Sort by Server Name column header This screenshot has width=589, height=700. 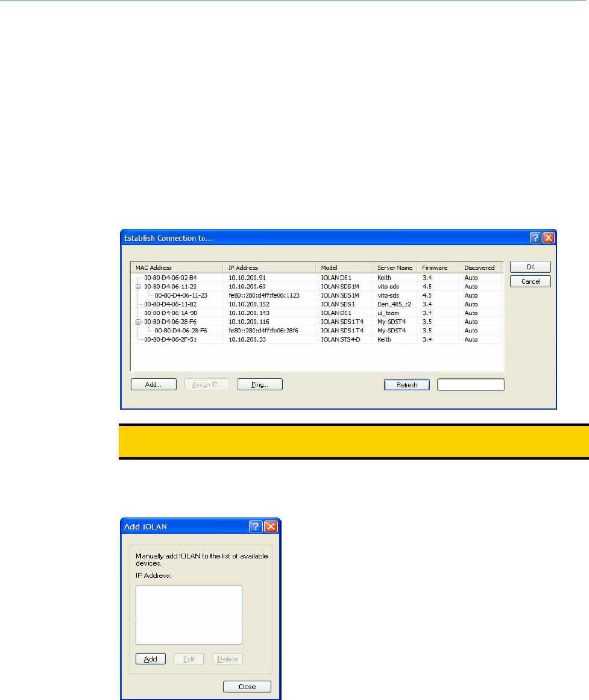394,268
